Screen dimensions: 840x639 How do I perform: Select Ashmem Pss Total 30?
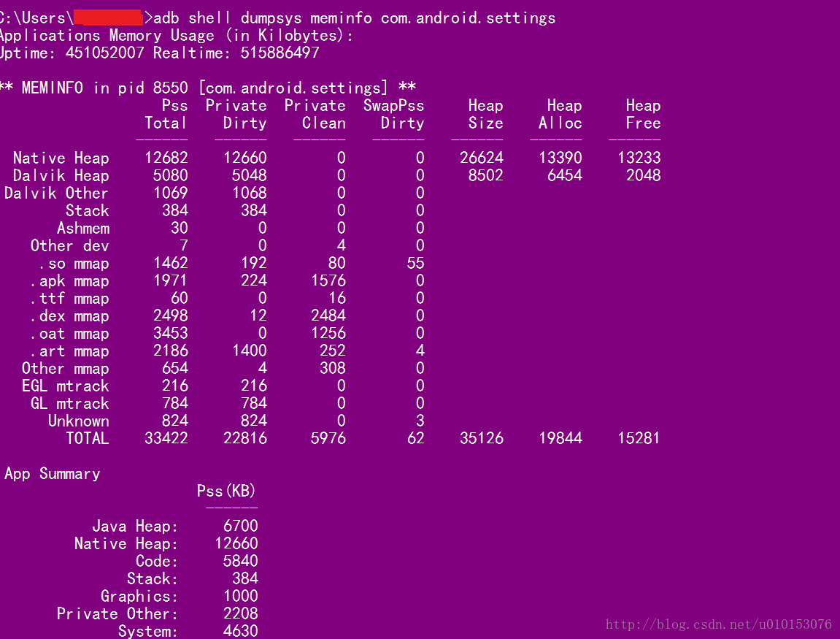click(x=179, y=228)
